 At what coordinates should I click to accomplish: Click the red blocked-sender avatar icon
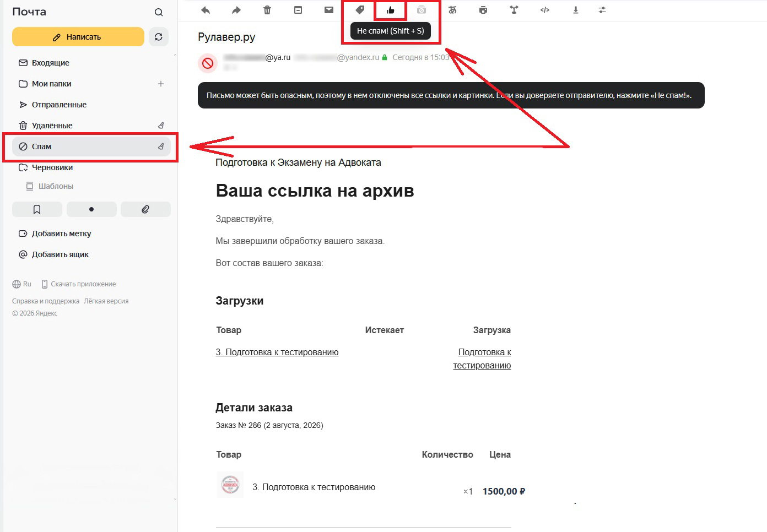(208, 63)
